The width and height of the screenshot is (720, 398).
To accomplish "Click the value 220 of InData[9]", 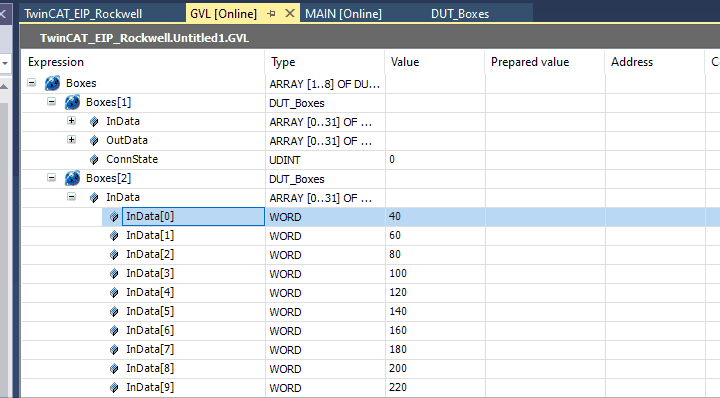I will pos(398,387).
